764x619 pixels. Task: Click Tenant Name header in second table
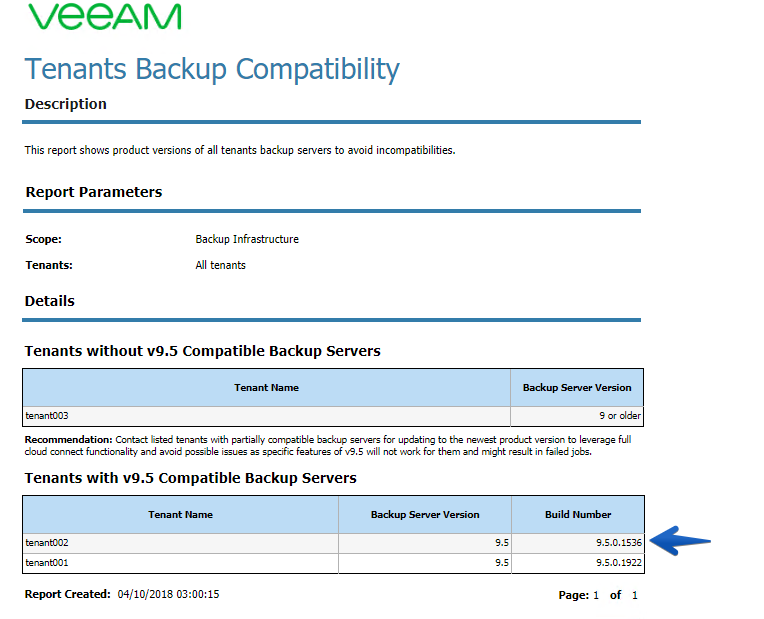181,515
